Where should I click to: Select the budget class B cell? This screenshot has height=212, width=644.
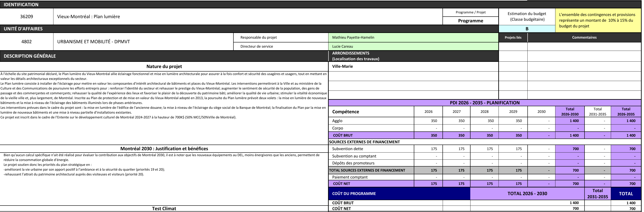(x=527, y=29)
